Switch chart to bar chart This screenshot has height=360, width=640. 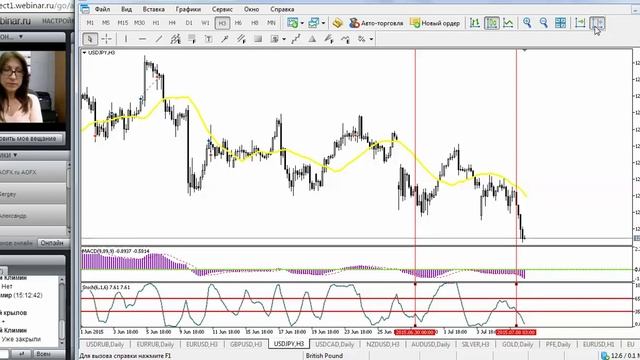(475, 23)
